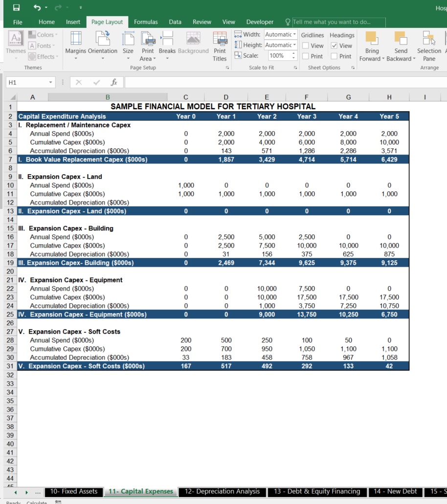
Task: Open theme Fonts menu
Action: pyautogui.click(x=42, y=46)
